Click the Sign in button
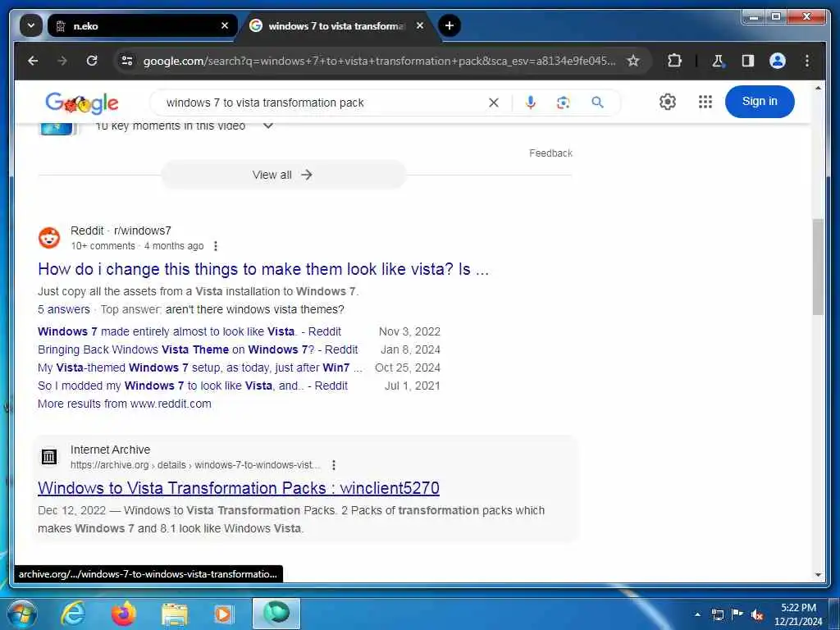Image resolution: width=840 pixels, height=630 pixels. pyautogui.click(x=760, y=102)
